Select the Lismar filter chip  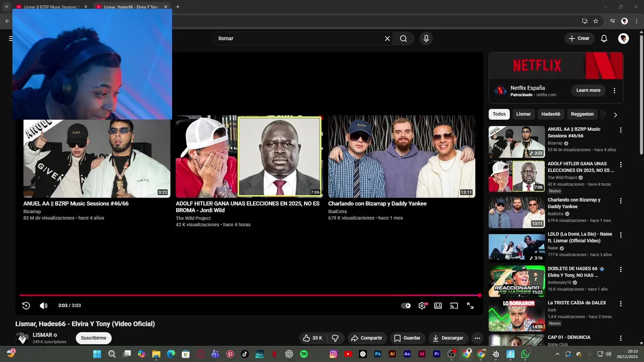click(x=523, y=114)
